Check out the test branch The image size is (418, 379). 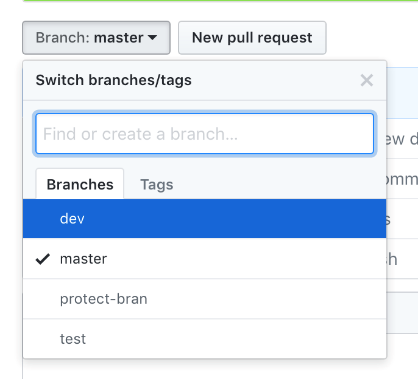tap(205, 339)
